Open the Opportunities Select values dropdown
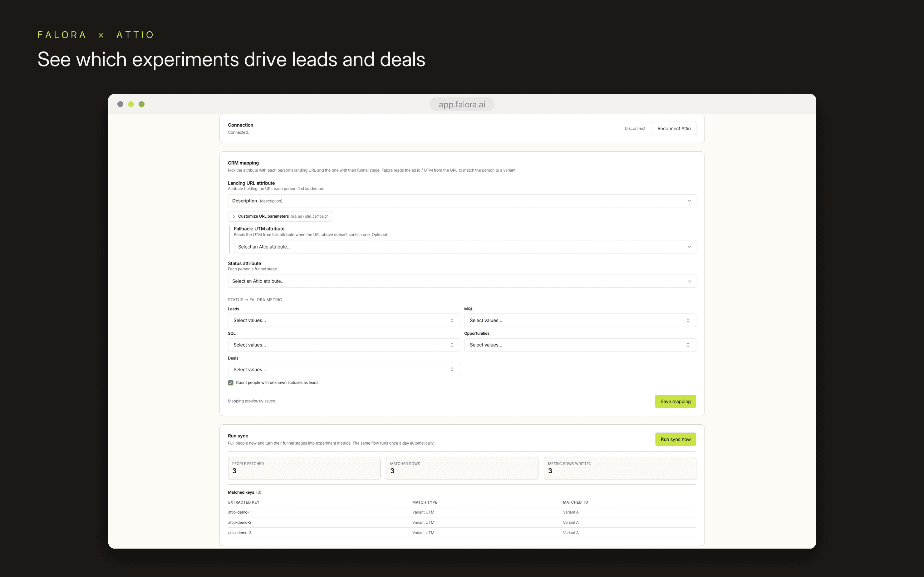The image size is (924, 577). 579,345
